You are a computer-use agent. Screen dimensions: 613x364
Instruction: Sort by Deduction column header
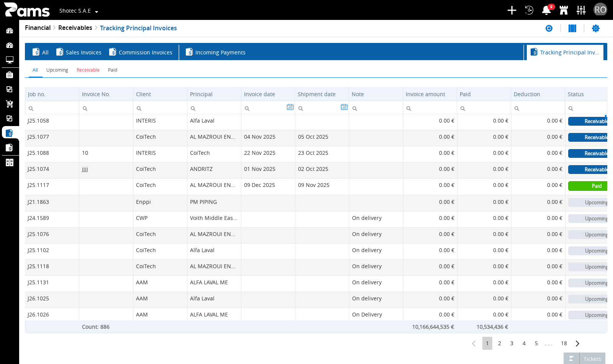538,94
